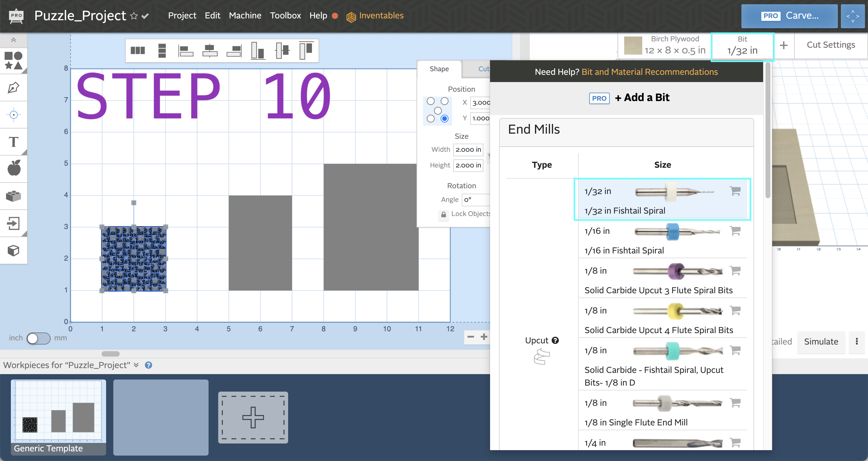
Task: Click Bit and Material Recommendations link
Action: [649, 71]
